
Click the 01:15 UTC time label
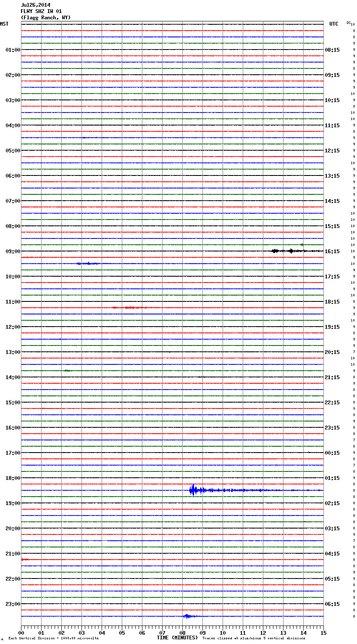point(332,478)
